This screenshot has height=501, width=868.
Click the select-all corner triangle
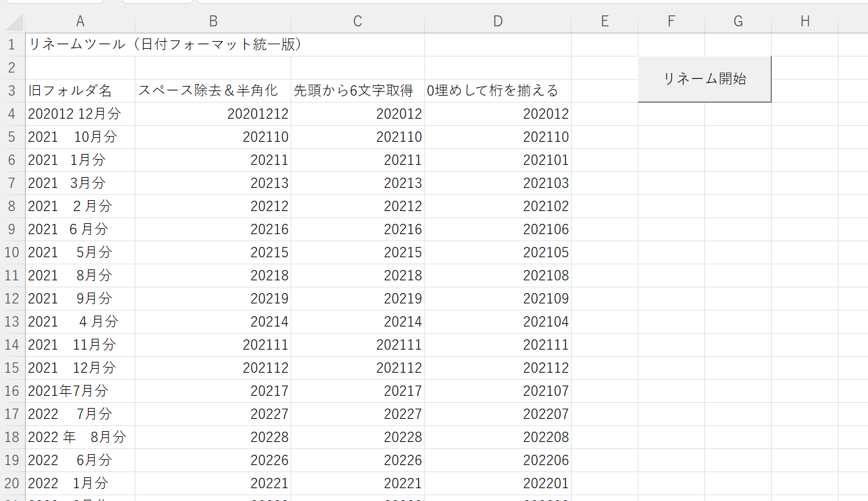click(x=13, y=21)
